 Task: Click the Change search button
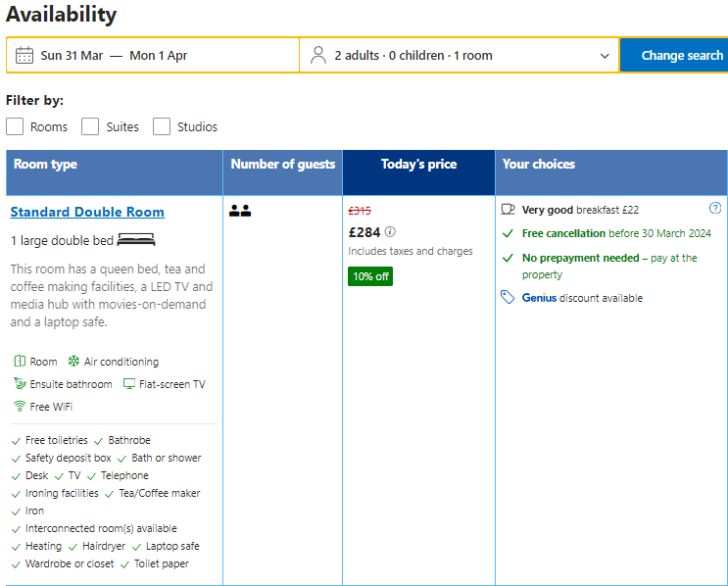[x=675, y=55]
